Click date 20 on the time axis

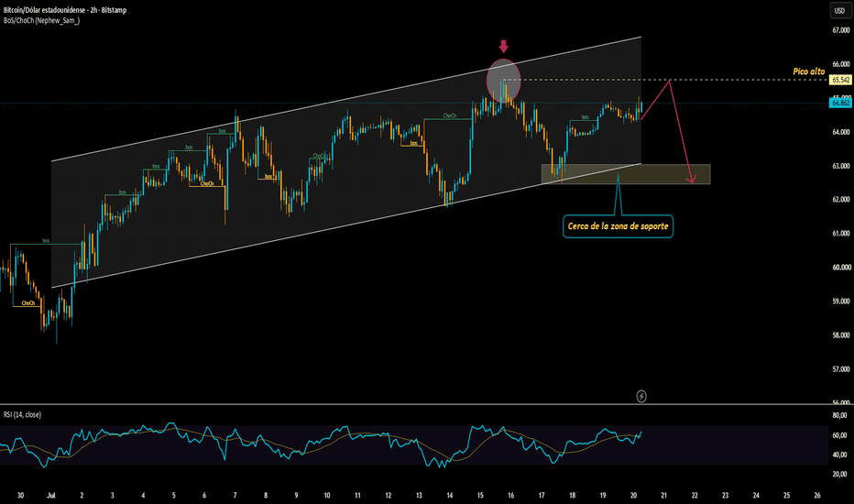click(633, 495)
